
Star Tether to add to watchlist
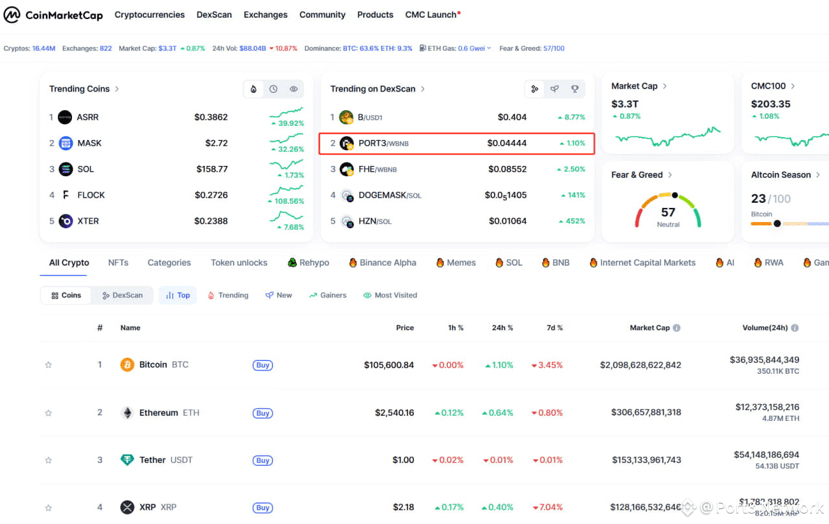click(x=49, y=460)
